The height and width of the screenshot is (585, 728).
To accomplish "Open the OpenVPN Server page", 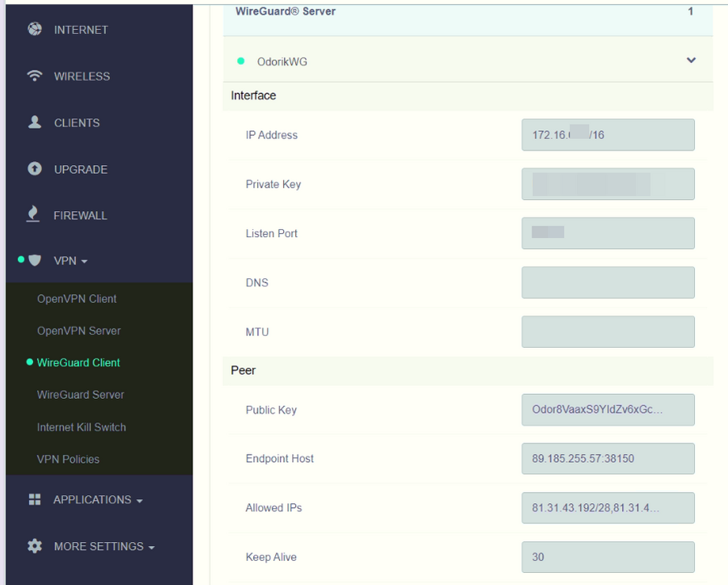I will click(x=78, y=331).
